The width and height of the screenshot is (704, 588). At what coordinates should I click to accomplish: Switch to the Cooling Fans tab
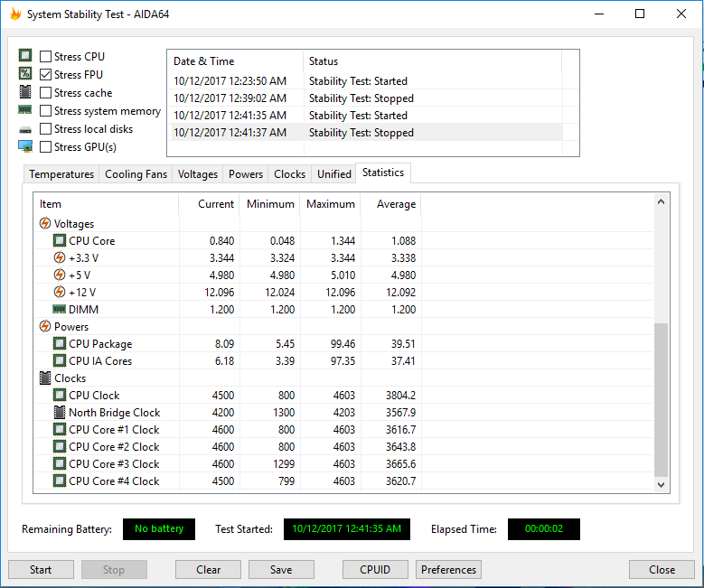click(x=136, y=174)
